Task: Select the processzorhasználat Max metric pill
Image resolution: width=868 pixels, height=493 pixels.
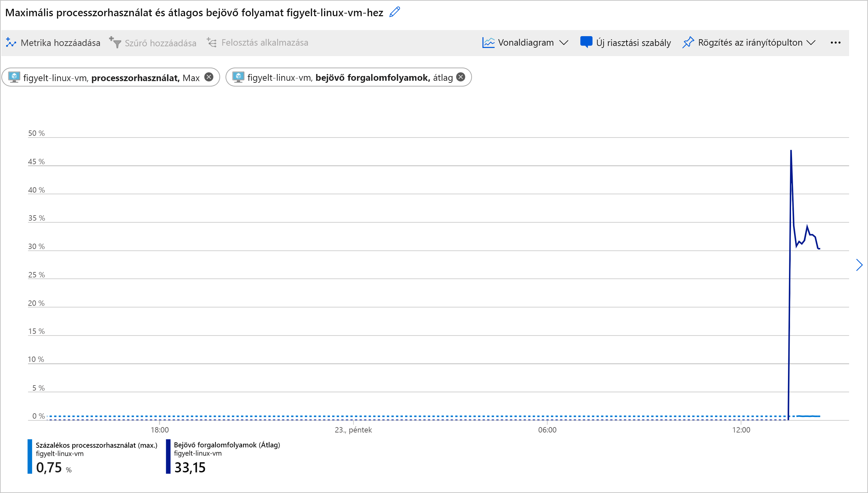Action: (x=111, y=77)
